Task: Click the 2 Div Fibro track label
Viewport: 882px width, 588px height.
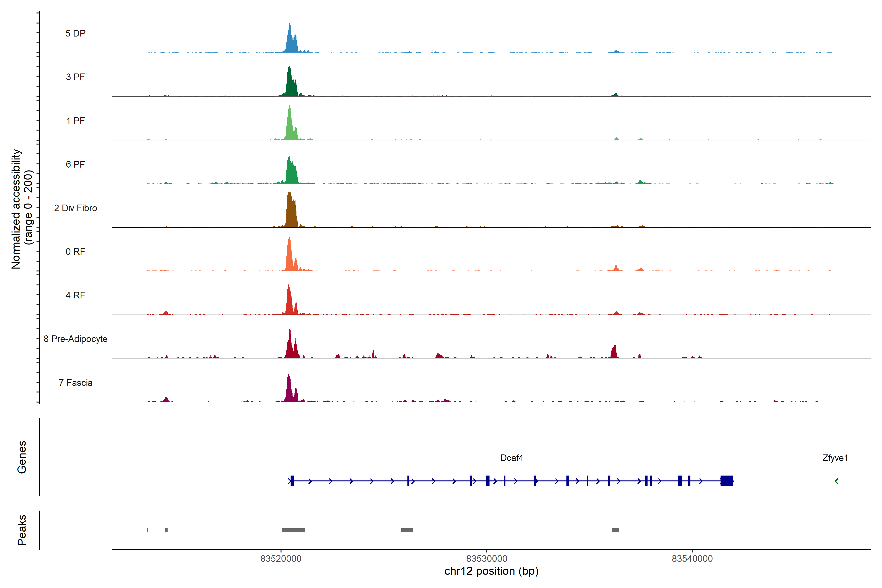Action: click(75, 208)
